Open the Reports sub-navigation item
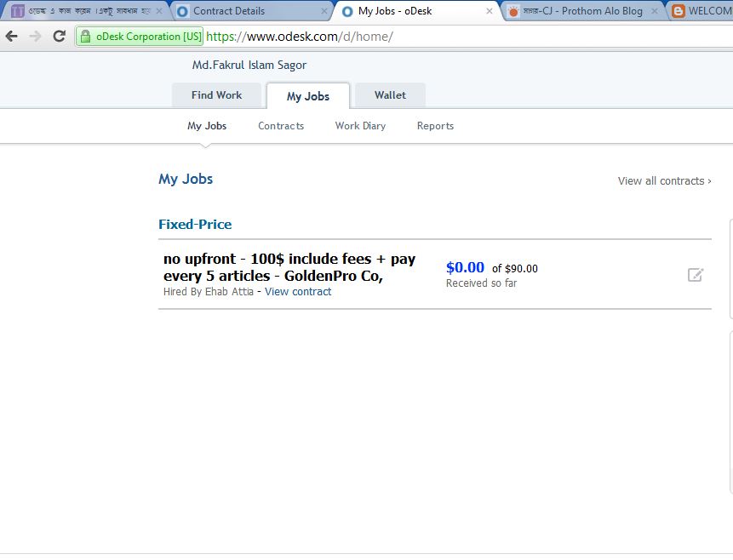 pyautogui.click(x=435, y=126)
